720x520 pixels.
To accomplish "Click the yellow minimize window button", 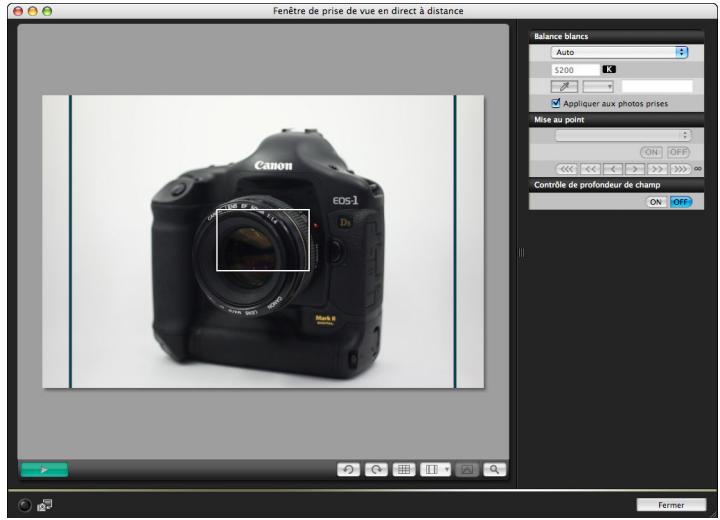I will [32, 11].
